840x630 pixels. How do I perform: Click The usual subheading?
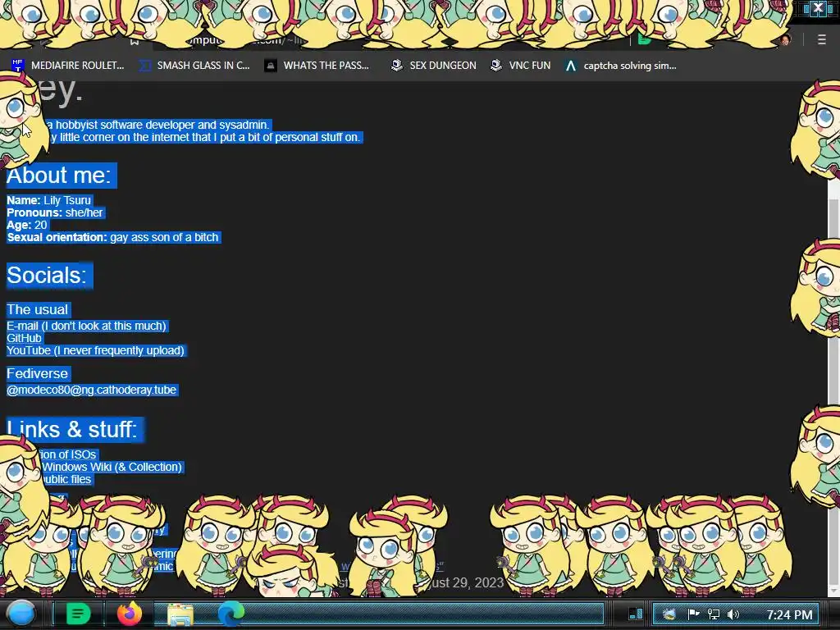38,309
